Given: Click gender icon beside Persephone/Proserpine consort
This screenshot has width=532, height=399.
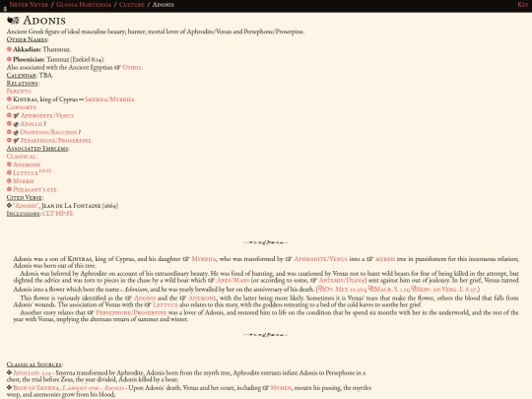Looking at the screenshot, I should tap(16, 141).
